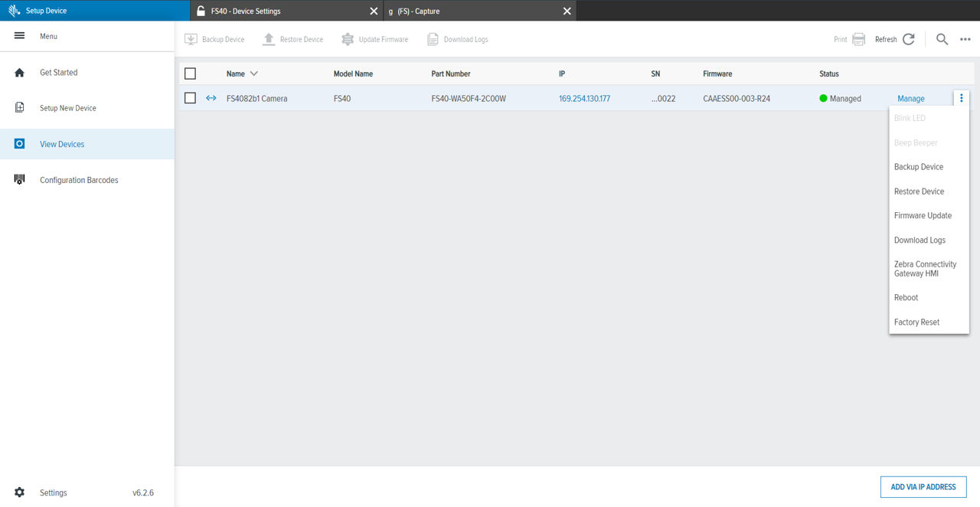Click the FS4082b1 Camera device name

pos(257,99)
